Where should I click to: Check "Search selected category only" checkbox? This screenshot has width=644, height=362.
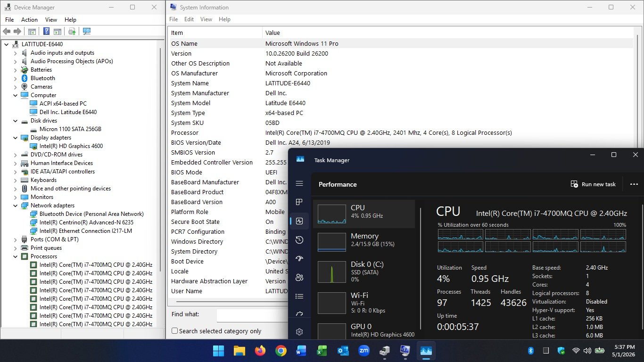tap(174, 331)
